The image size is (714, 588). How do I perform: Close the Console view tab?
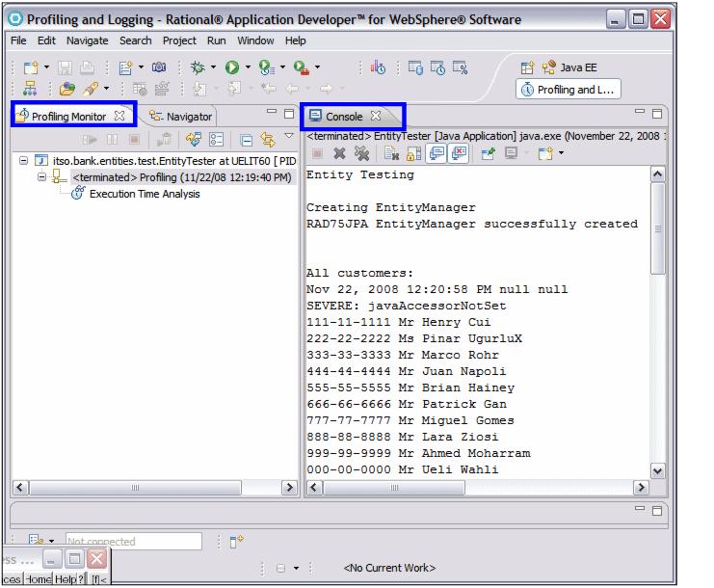(376, 116)
